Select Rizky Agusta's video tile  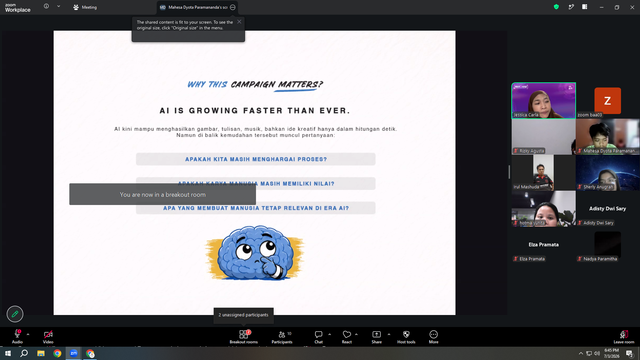(x=544, y=137)
